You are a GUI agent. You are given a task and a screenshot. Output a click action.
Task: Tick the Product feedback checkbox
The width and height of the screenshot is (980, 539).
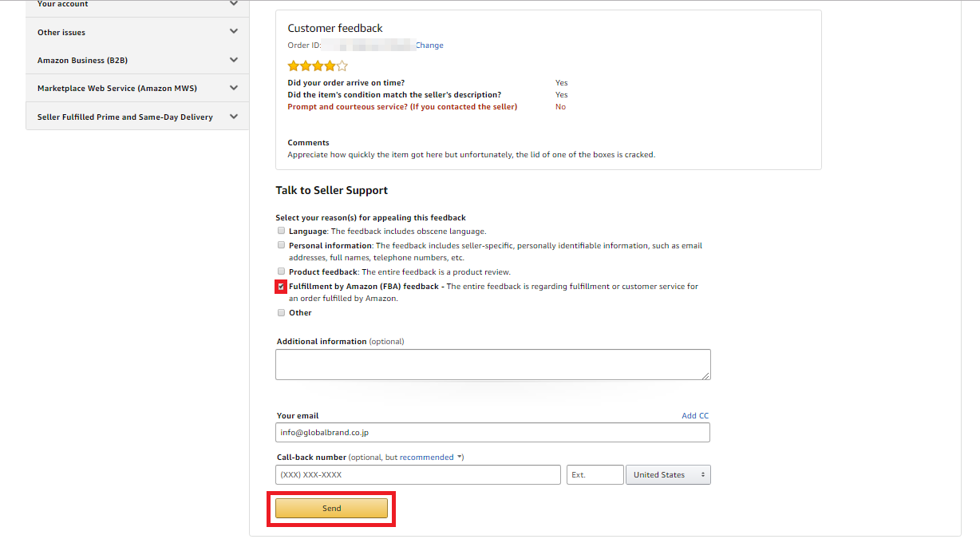tap(281, 271)
